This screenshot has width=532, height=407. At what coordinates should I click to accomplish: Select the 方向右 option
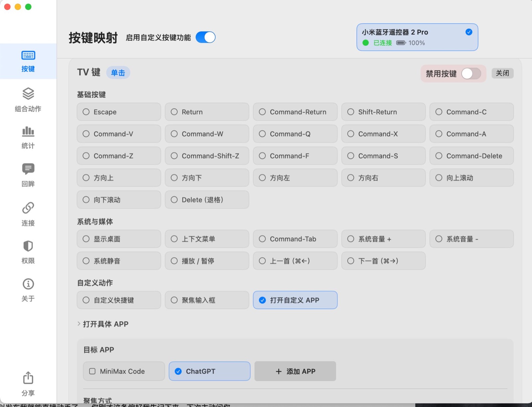click(383, 178)
